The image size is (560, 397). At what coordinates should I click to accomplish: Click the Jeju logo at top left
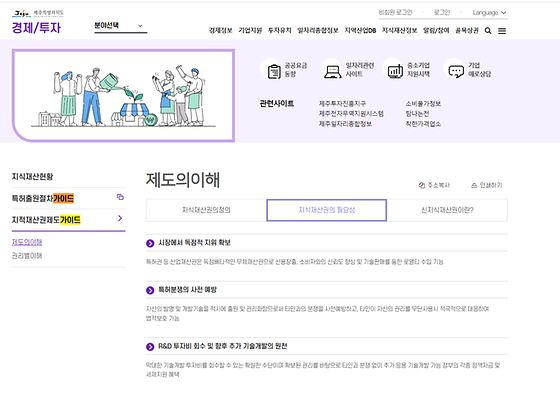(x=38, y=14)
